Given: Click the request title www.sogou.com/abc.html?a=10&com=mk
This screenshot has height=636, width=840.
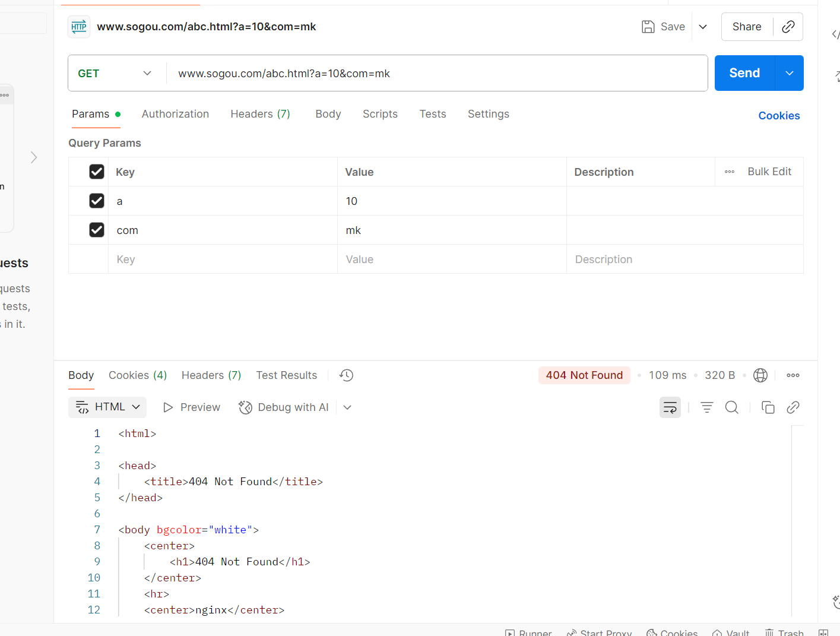Looking at the screenshot, I should [207, 27].
